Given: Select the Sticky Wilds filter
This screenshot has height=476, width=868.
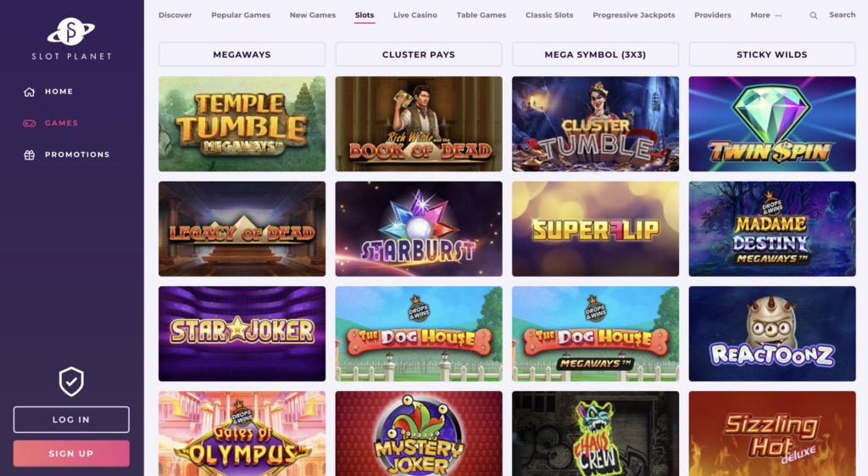Looking at the screenshot, I should (771, 54).
